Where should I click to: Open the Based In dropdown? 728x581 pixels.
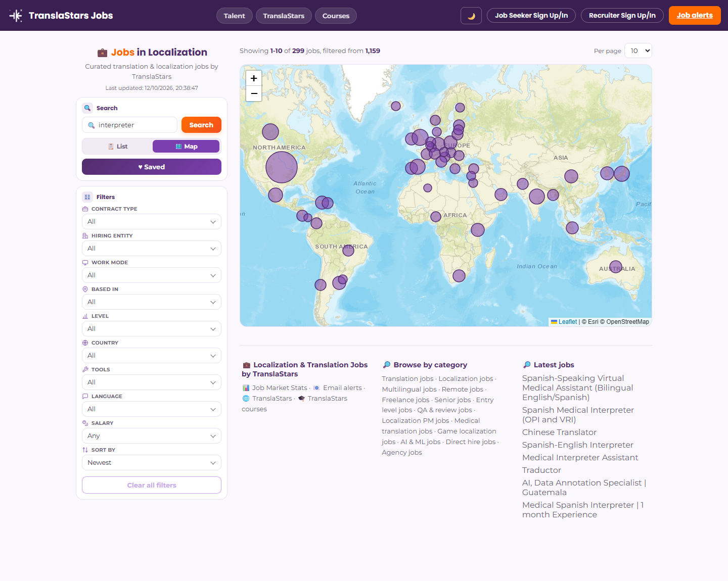click(x=152, y=302)
